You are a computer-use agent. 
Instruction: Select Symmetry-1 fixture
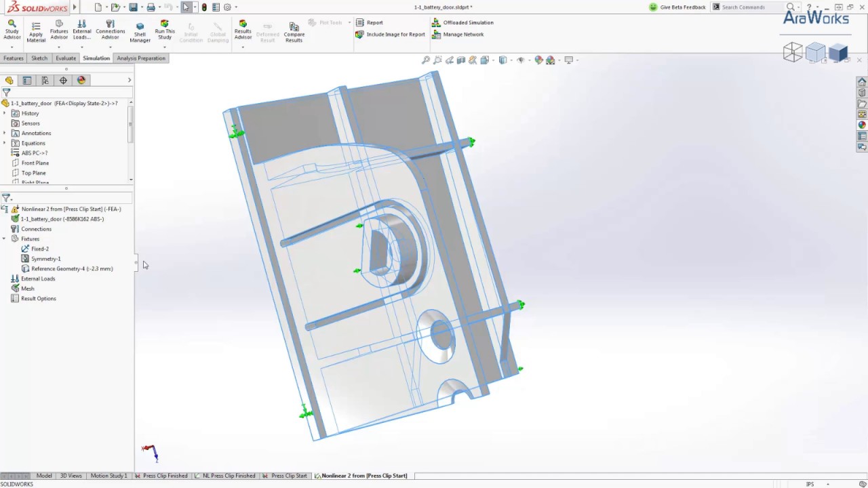(41, 259)
